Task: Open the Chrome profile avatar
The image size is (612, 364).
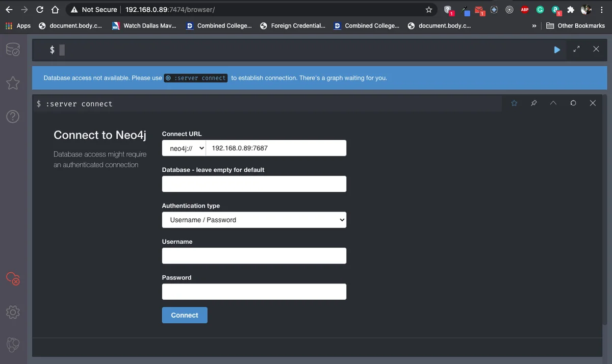Action: (586, 10)
